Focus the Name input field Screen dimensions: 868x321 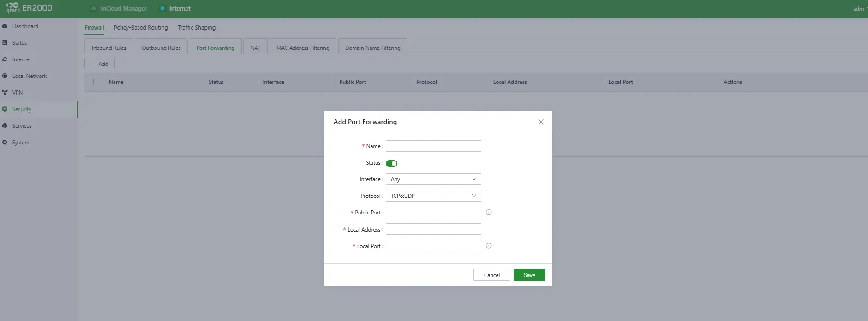[x=433, y=146]
